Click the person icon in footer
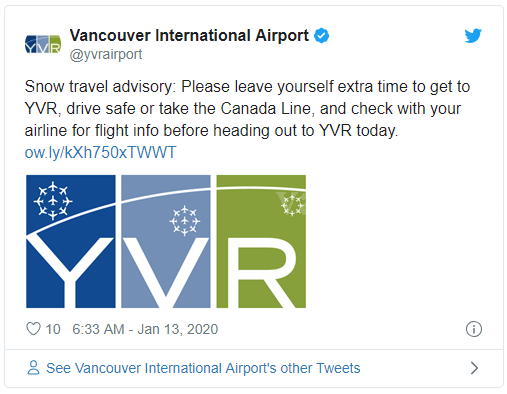Viewport: 507px width, 394px height. (x=33, y=368)
